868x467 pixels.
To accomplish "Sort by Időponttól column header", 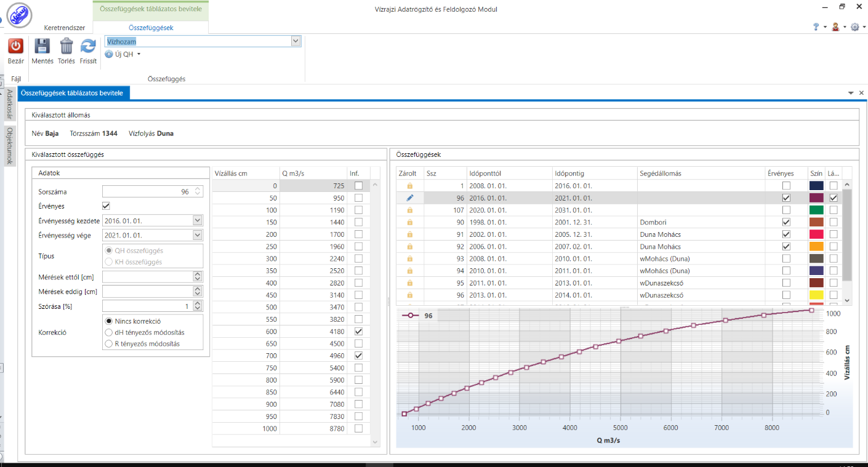I will (x=508, y=174).
